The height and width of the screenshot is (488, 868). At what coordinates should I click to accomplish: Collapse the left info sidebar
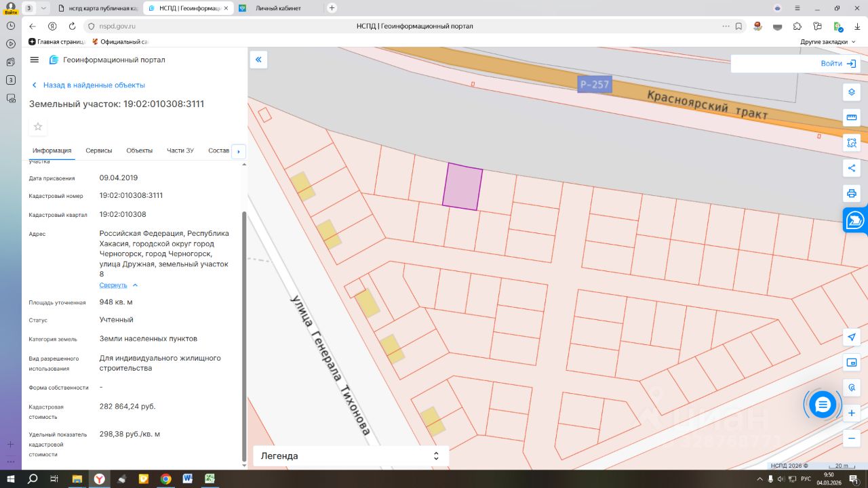pyautogui.click(x=258, y=60)
